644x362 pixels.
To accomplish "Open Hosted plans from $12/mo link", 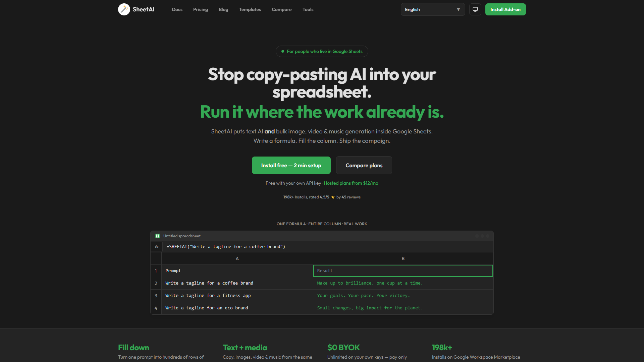I will point(351,183).
